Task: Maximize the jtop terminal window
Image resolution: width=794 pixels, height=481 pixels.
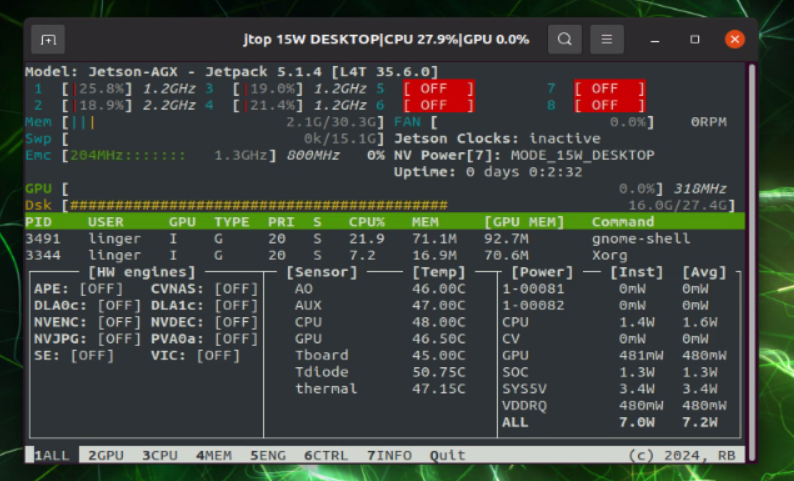Action: pyautogui.click(x=695, y=39)
